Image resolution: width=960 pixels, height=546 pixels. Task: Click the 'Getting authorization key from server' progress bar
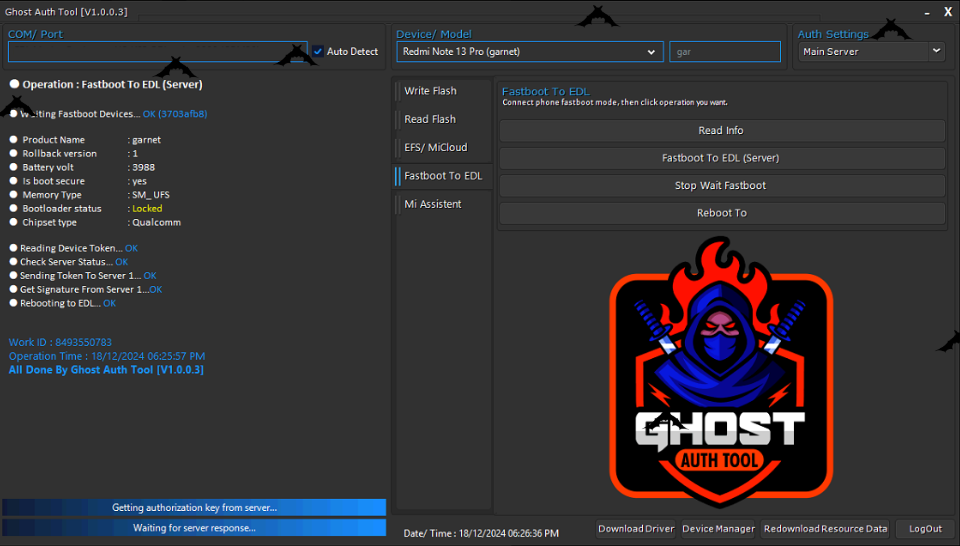coord(194,507)
